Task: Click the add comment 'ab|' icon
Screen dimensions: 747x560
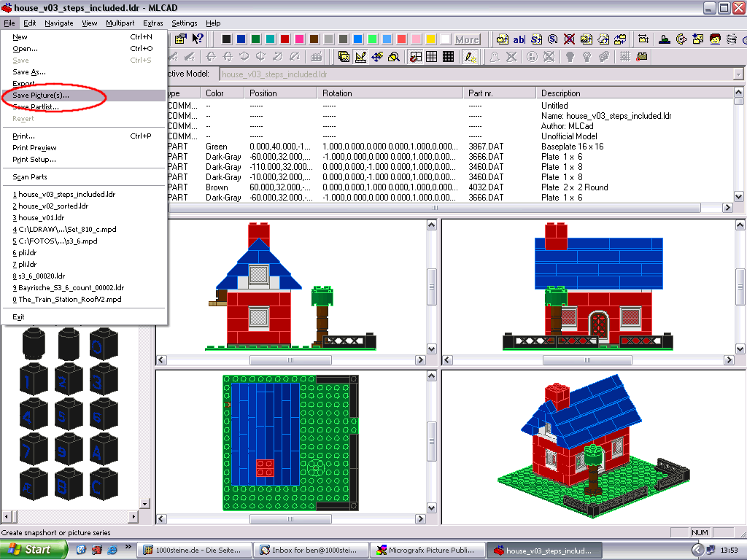Action: 519,39
